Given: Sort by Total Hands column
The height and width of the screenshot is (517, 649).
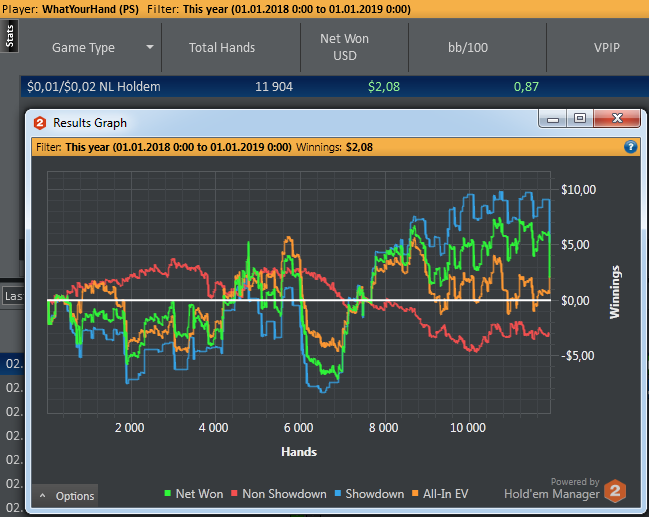Looking at the screenshot, I should tap(222, 48).
